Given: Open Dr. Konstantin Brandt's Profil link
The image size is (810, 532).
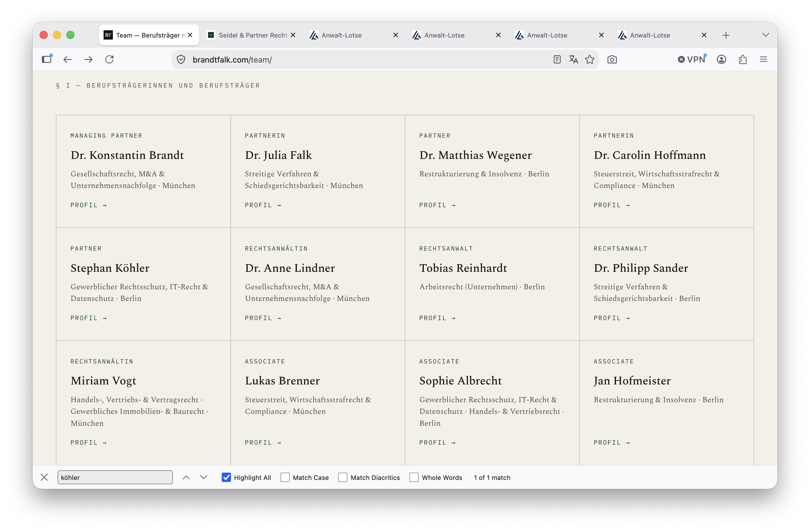Looking at the screenshot, I should click(88, 205).
